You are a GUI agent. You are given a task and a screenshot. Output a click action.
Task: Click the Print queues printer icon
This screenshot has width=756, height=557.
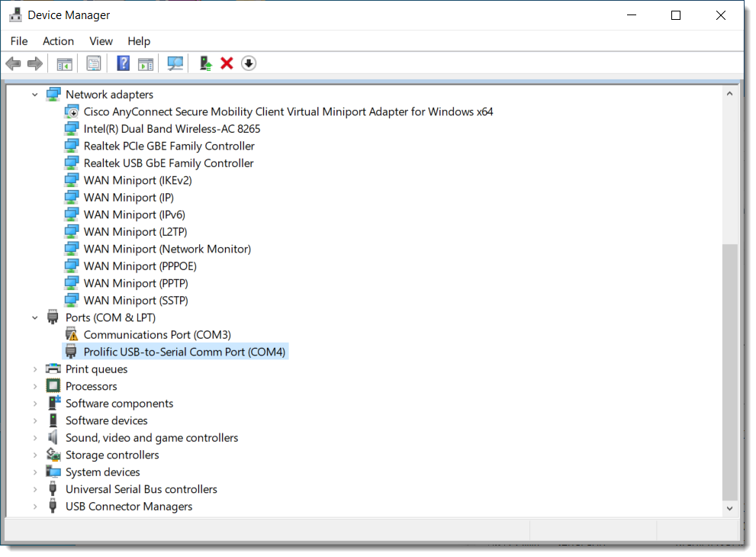click(53, 369)
